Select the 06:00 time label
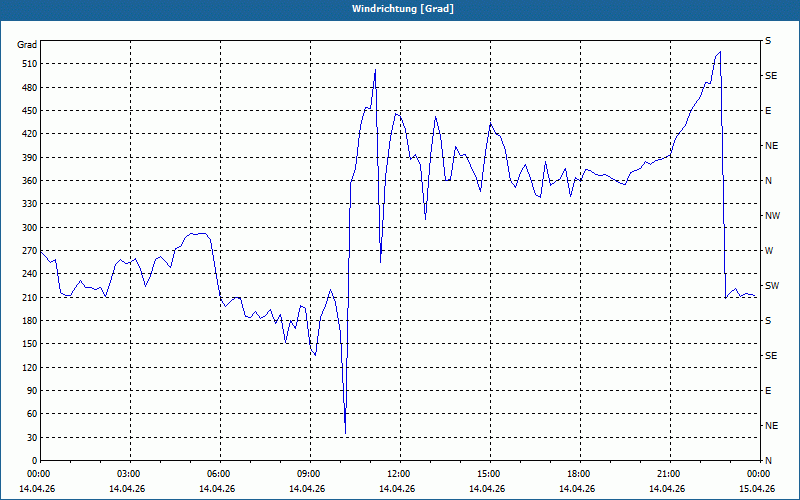The width and height of the screenshot is (800, 500). 220,473
